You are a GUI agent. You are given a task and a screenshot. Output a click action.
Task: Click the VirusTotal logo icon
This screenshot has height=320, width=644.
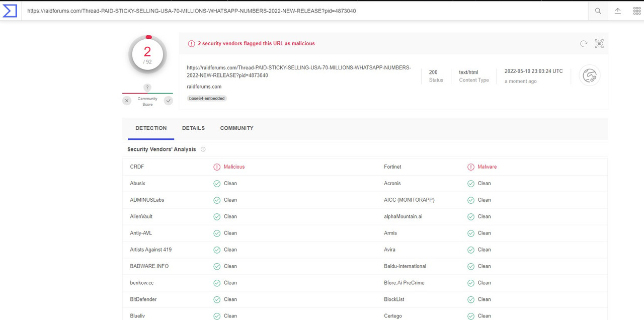(x=10, y=11)
